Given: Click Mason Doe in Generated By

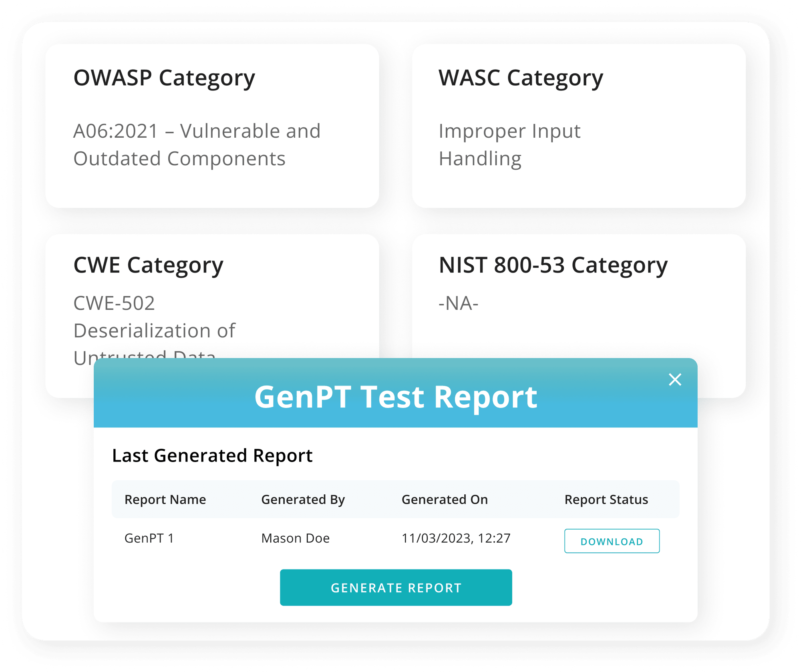Looking at the screenshot, I should (x=295, y=538).
